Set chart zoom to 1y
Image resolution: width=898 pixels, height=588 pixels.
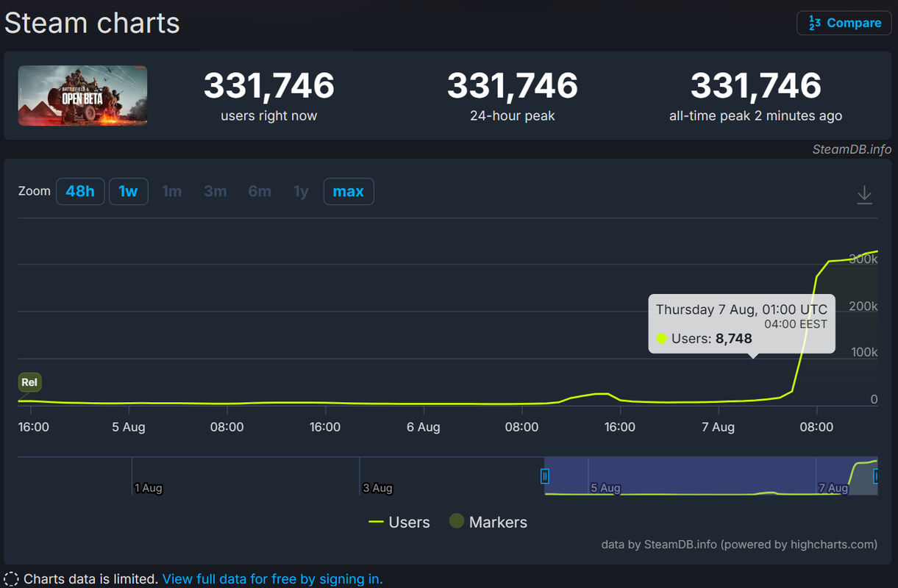[x=301, y=191]
